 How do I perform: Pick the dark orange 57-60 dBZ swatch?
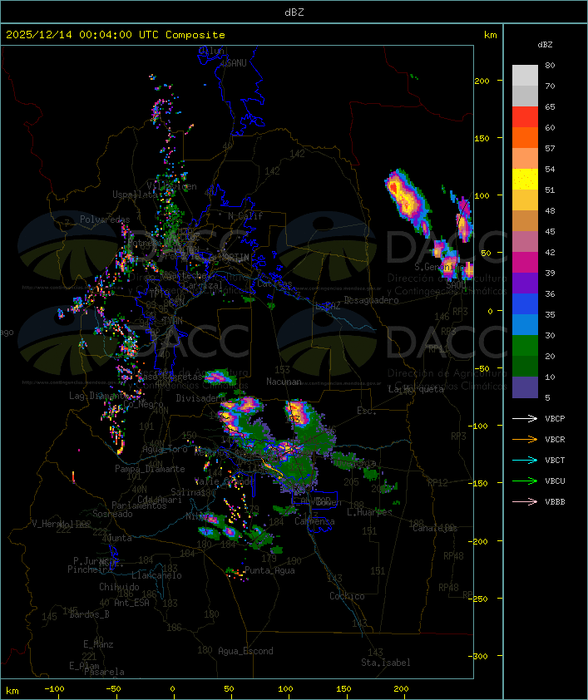click(x=525, y=137)
